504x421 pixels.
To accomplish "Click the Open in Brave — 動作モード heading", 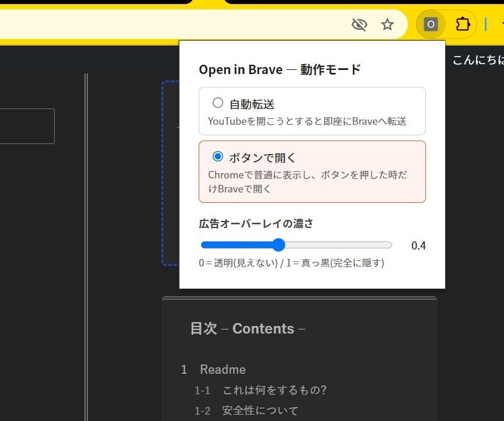I will (x=280, y=69).
